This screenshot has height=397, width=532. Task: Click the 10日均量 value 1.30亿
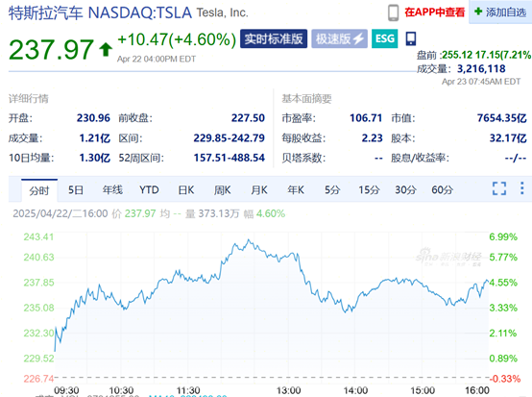95,158
